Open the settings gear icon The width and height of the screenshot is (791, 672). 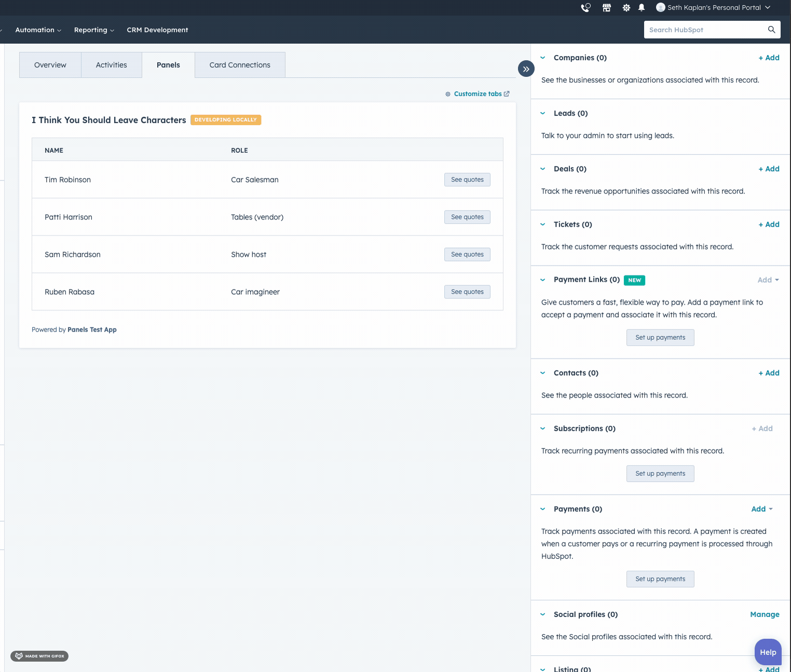626,8
